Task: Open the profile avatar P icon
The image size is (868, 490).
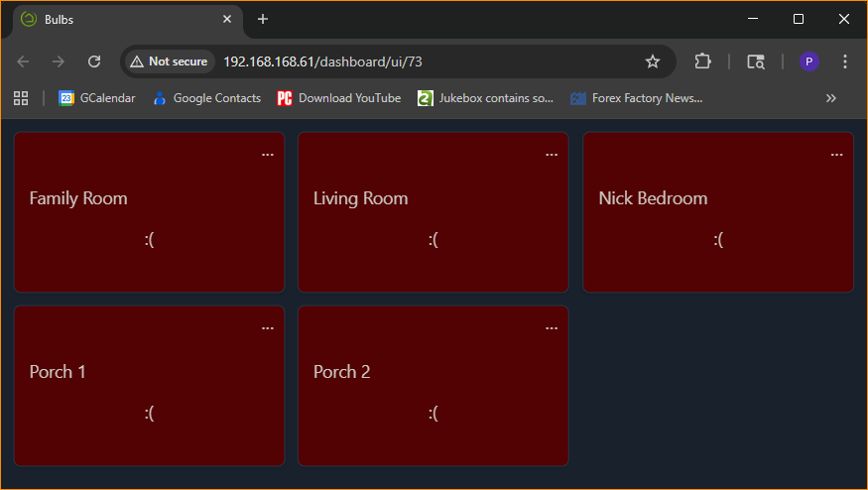Action: (x=809, y=61)
